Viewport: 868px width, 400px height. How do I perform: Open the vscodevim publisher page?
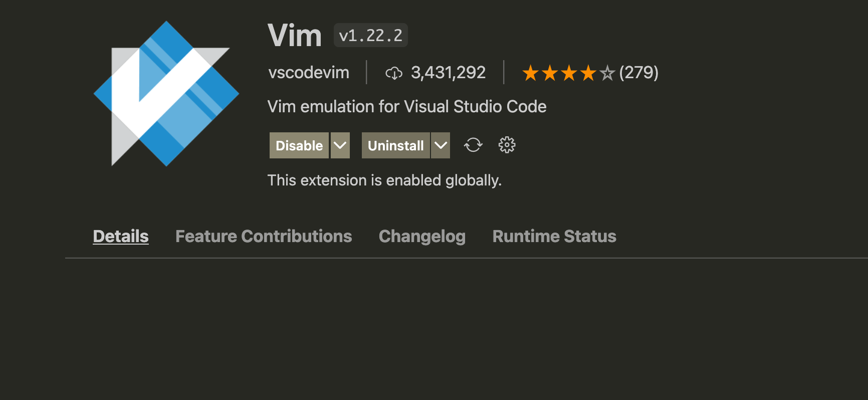(x=309, y=73)
